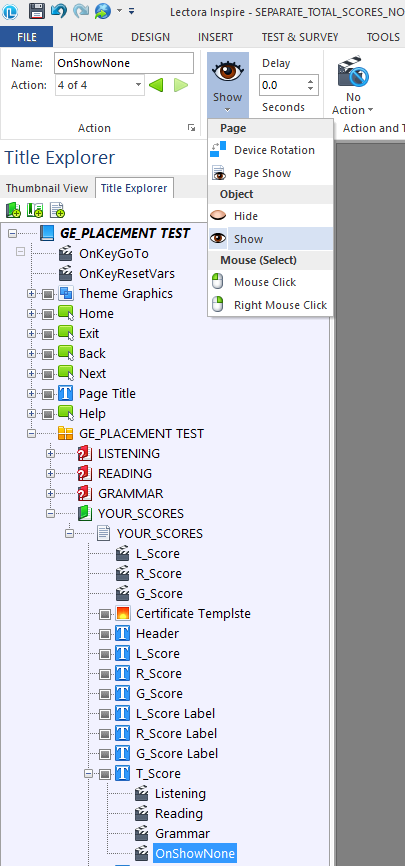
Task: Click the Delay seconds input field
Action: tap(282, 85)
